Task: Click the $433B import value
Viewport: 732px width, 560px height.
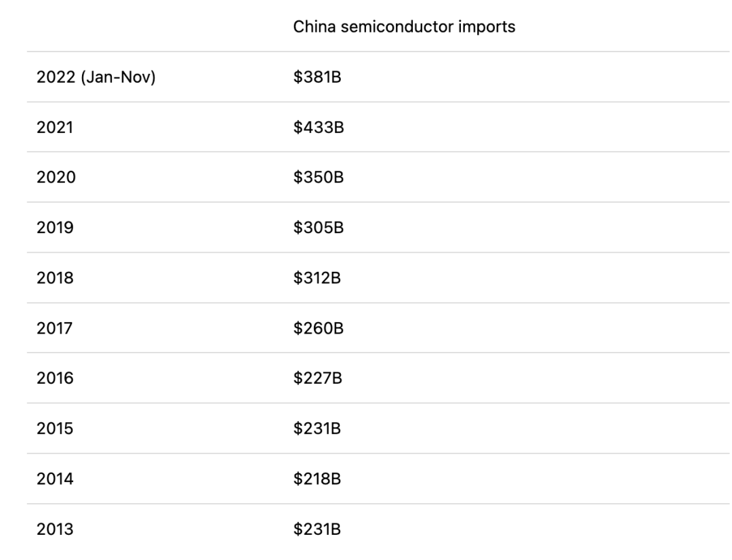Action: pyautogui.click(x=319, y=127)
